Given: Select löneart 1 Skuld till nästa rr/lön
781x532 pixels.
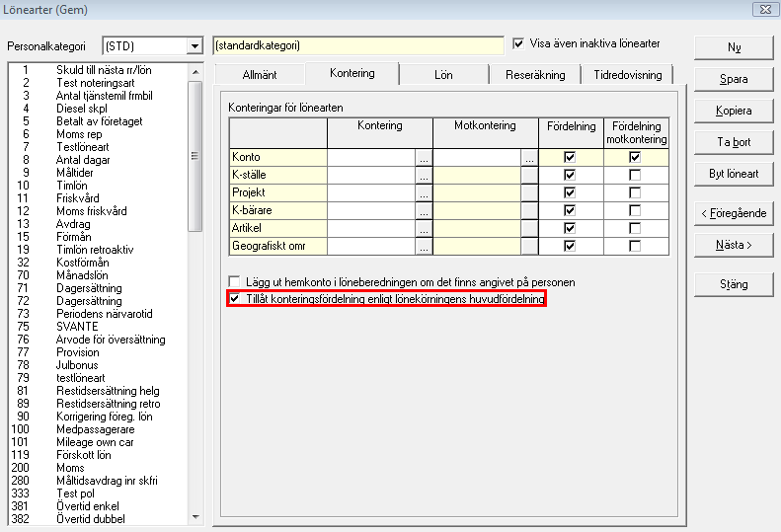Looking at the screenshot, I should tap(99, 70).
